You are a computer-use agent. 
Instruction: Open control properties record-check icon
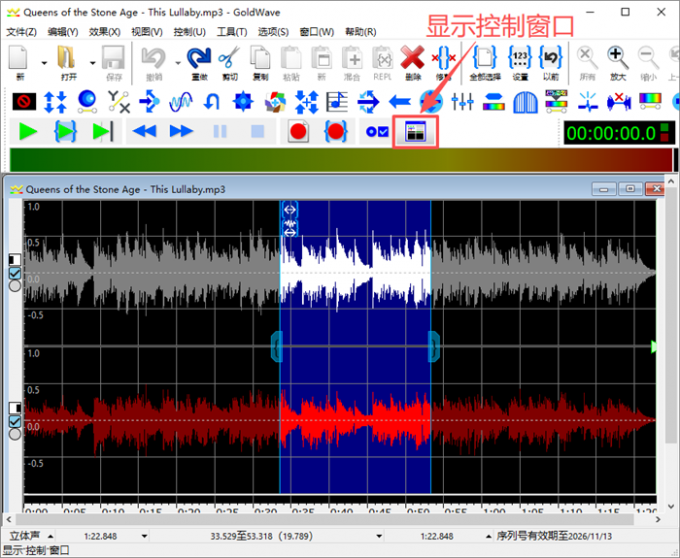[x=377, y=131]
